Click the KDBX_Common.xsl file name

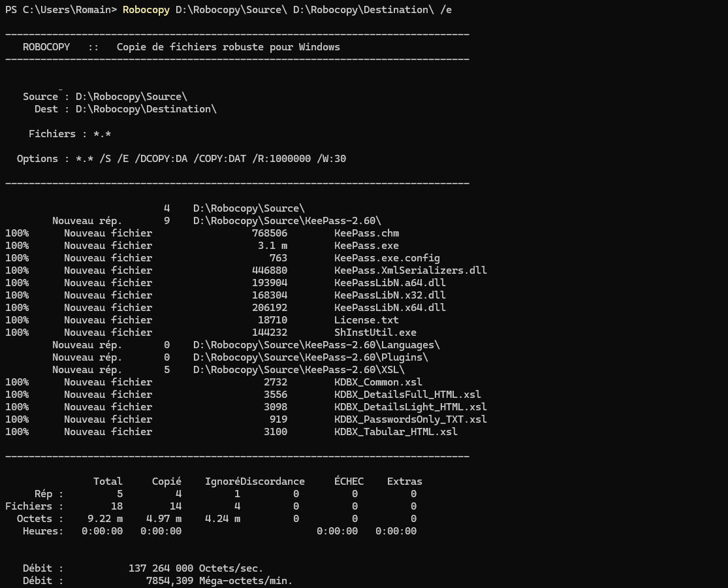378,382
